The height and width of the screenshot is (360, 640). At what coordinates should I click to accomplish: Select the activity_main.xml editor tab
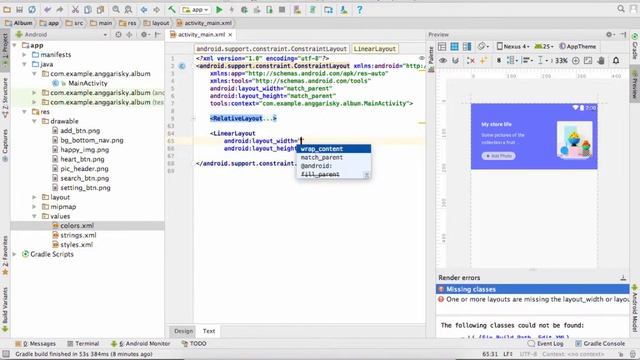pyautogui.click(x=201, y=35)
